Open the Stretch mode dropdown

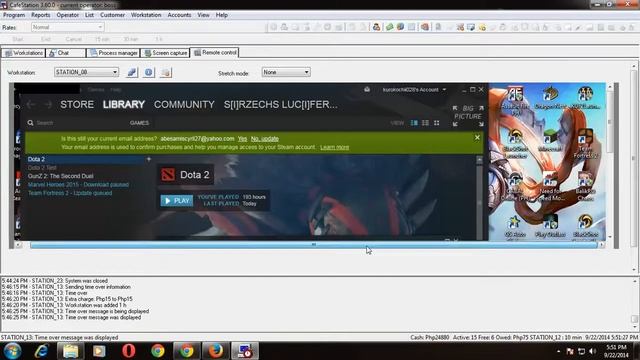click(286, 72)
